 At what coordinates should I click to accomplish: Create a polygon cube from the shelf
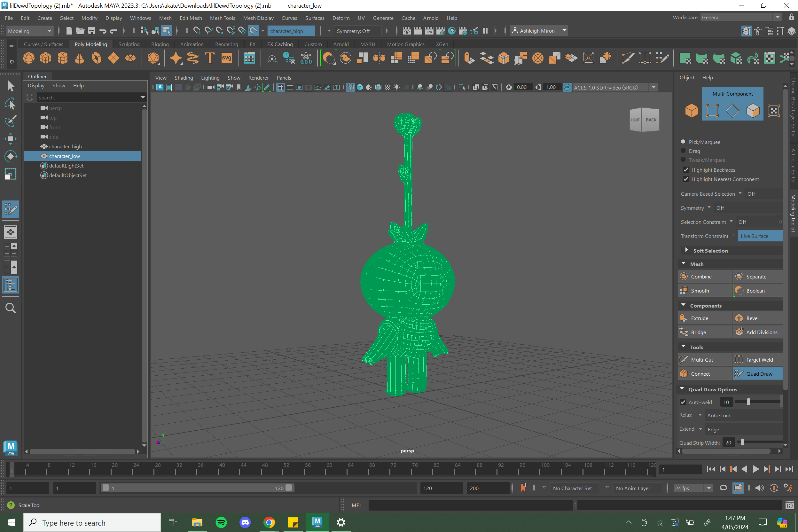point(45,58)
